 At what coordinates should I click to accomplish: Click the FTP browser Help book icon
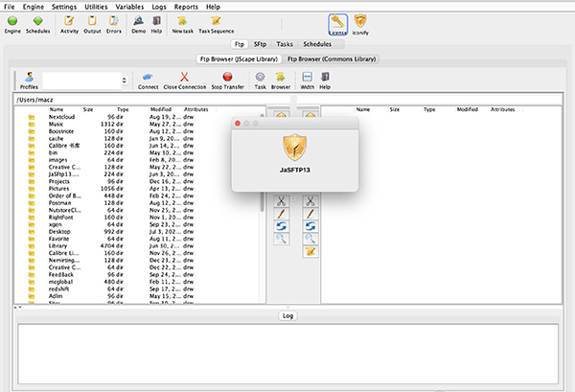(325, 77)
